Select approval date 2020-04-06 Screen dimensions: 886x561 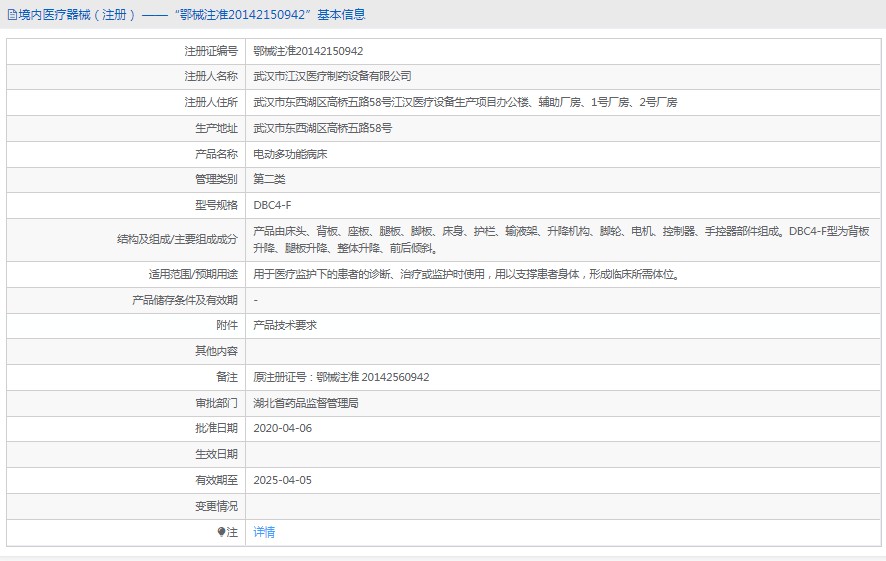(282, 428)
